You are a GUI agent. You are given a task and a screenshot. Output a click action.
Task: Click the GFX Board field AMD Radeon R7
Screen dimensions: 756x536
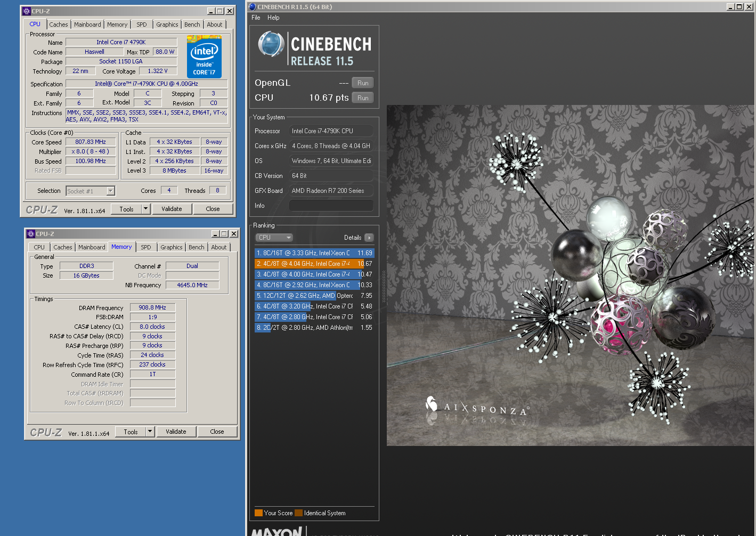tap(331, 191)
